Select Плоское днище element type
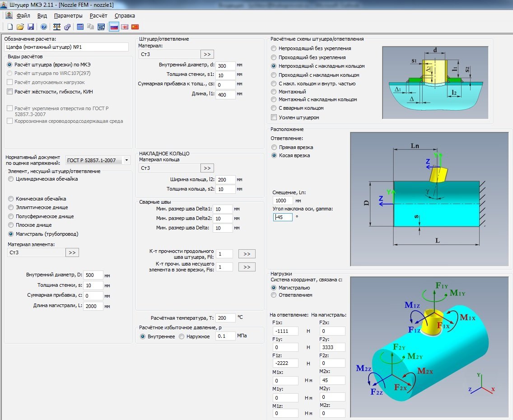Viewport: 513px width, 420px height. 30,225
